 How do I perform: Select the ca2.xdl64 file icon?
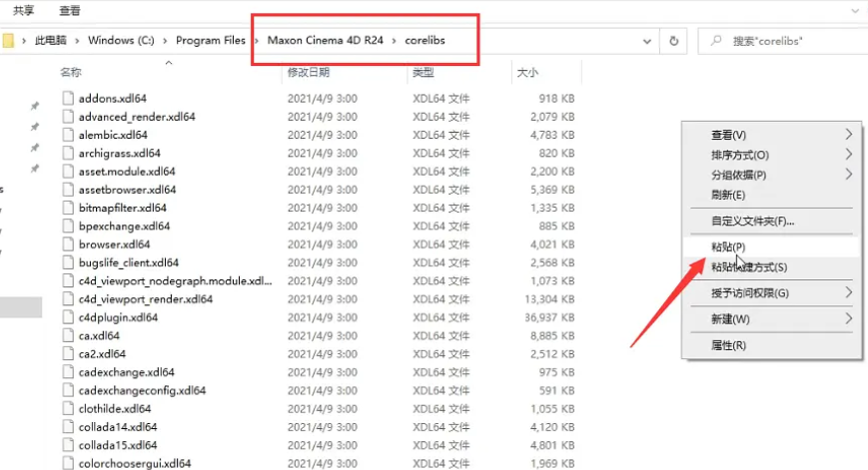[x=68, y=354]
